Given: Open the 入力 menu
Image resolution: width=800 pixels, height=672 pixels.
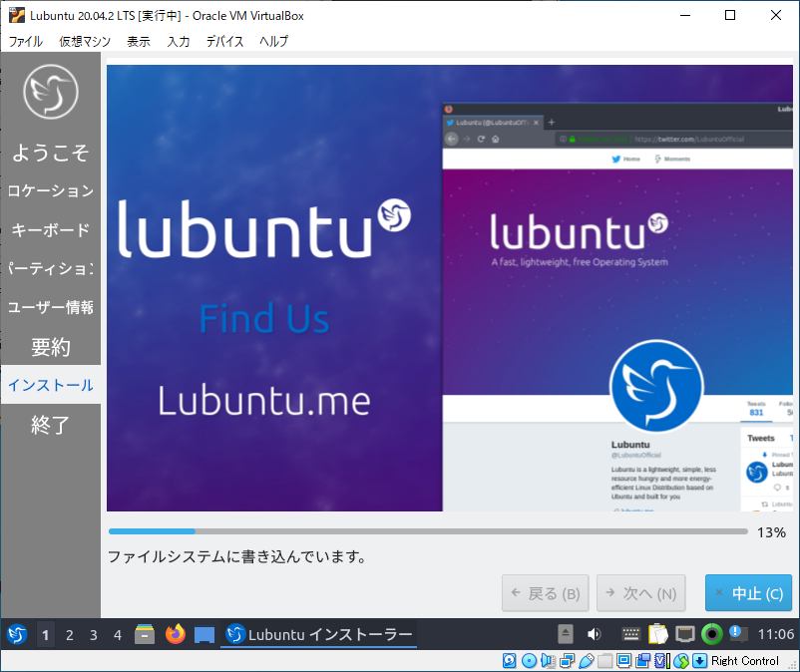Looking at the screenshot, I should click(x=179, y=41).
